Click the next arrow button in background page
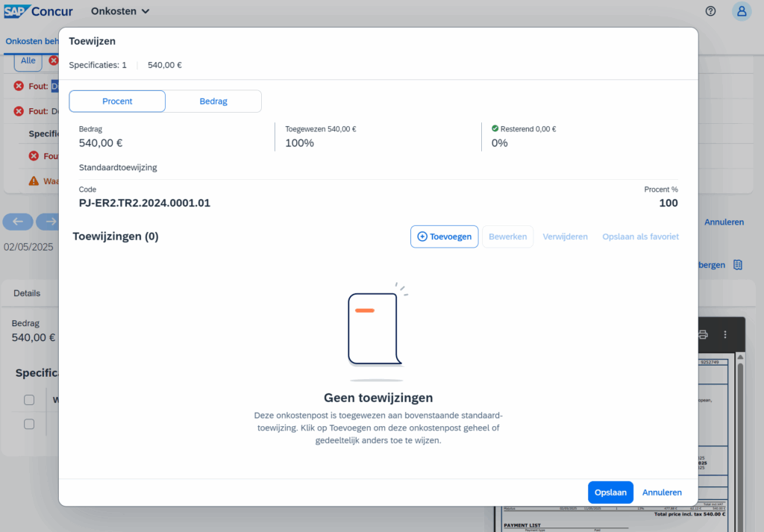Viewport: 764px width, 532px height. click(48, 222)
